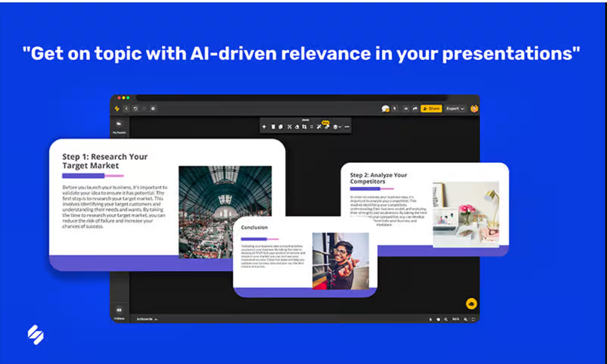This screenshot has width=607, height=364.
Task: Click the yellow Share button
Action: pyautogui.click(x=431, y=109)
